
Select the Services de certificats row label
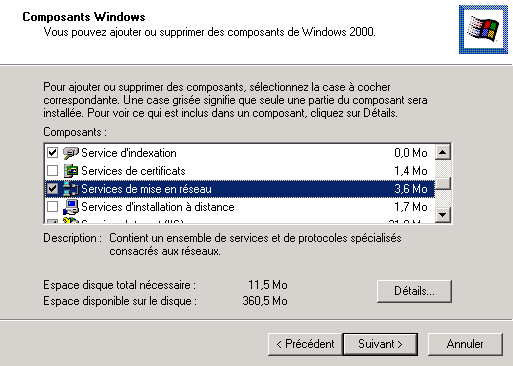tap(133, 171)
